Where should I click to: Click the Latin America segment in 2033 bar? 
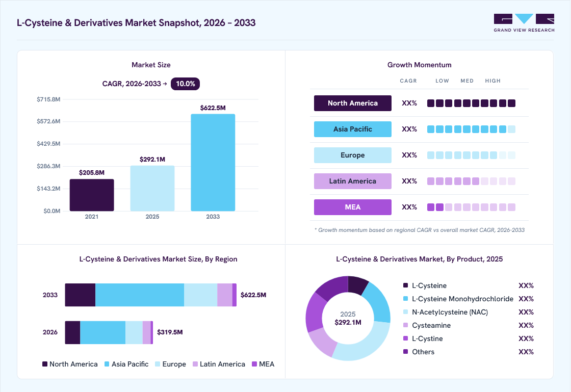(225, 295)
